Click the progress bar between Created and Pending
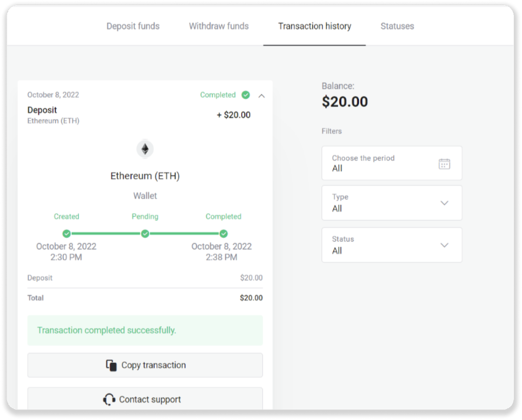 pos(106,233)
